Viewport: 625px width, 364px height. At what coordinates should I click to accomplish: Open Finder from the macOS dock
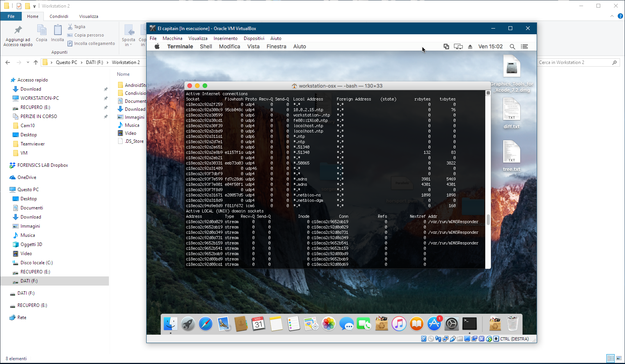[170, 324]
